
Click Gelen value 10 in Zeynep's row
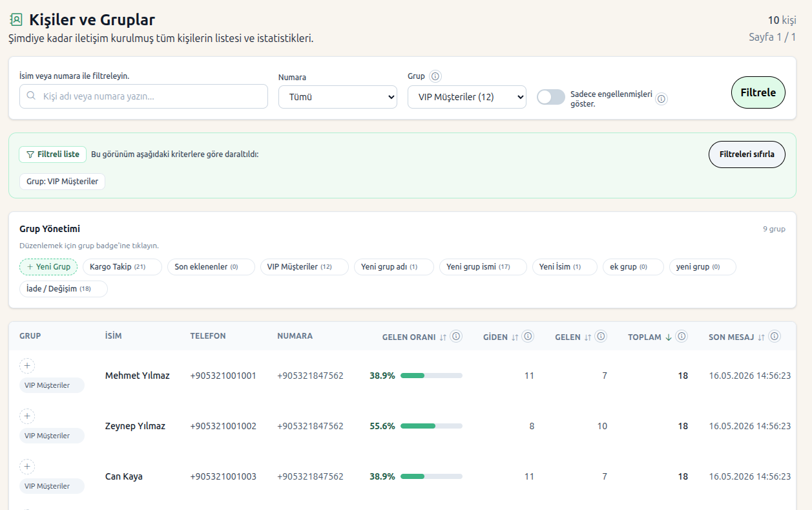pos(602,426)
